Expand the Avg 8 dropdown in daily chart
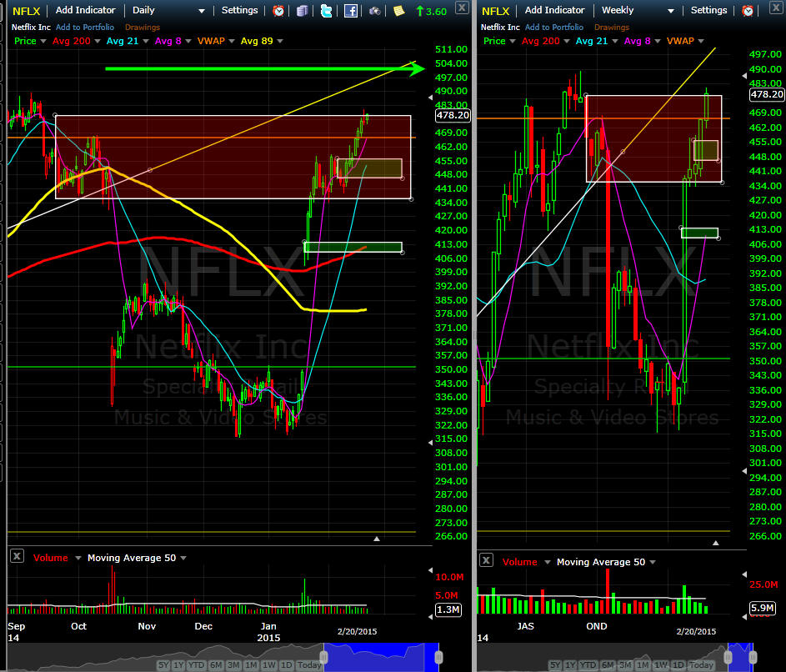The width and height of the screenshot is (786, 672). pos(188,41)
